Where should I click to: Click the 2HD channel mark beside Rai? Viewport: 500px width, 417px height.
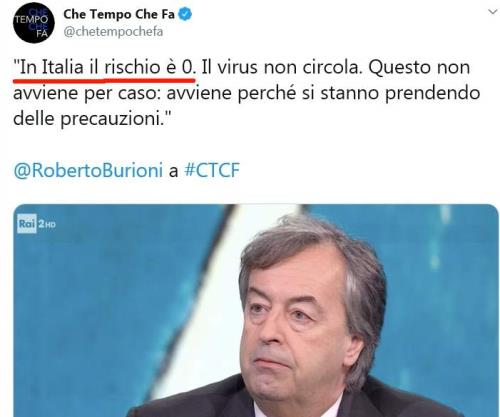(47, 224)
